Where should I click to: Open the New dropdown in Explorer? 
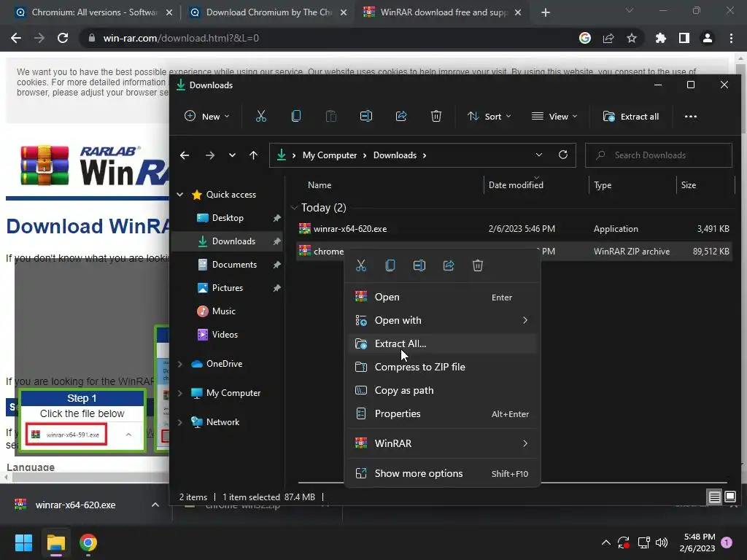207,116
